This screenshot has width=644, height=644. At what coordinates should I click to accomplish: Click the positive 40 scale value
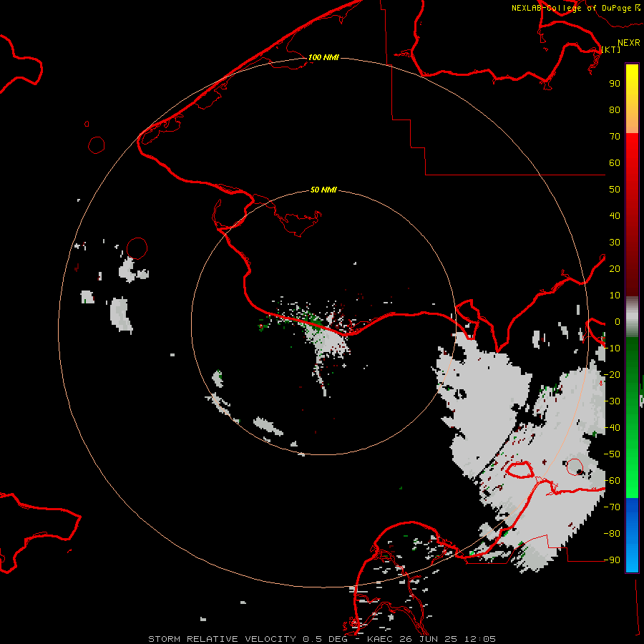tap(615, 216)
